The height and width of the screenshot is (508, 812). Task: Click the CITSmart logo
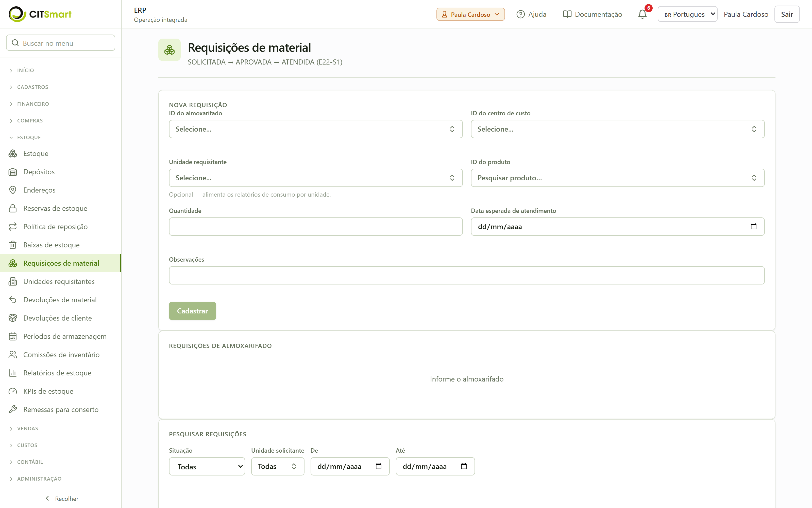[x=40, y=14]
